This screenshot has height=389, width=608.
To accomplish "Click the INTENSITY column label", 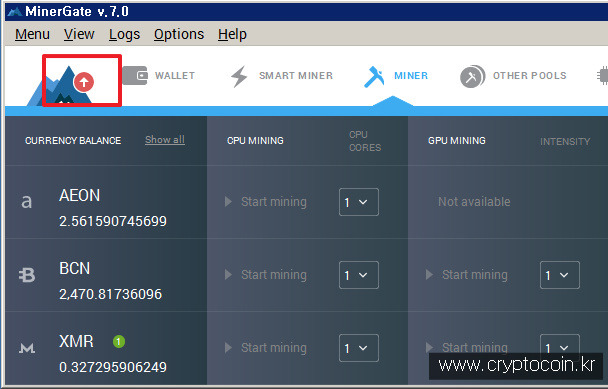I will click(565, 142).
